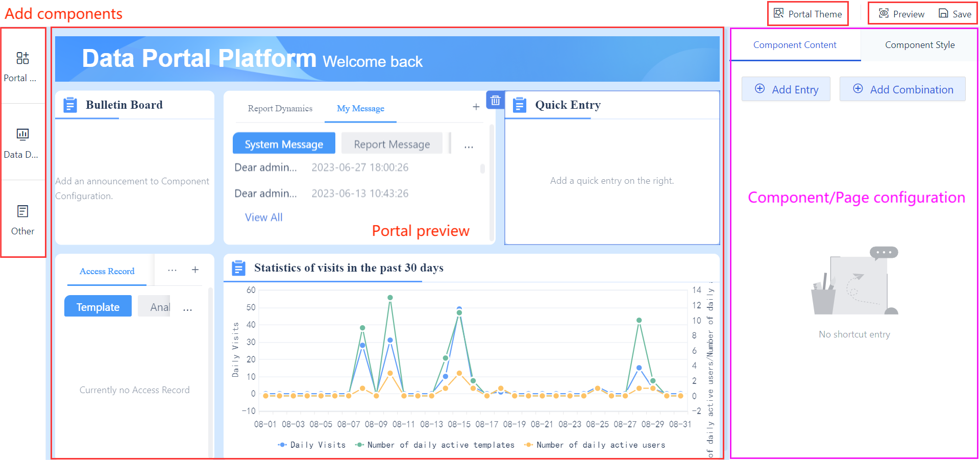Screen dimensions: 980x460
Task: Click the Statistics of visits document icon
Action: click(238, 268)
